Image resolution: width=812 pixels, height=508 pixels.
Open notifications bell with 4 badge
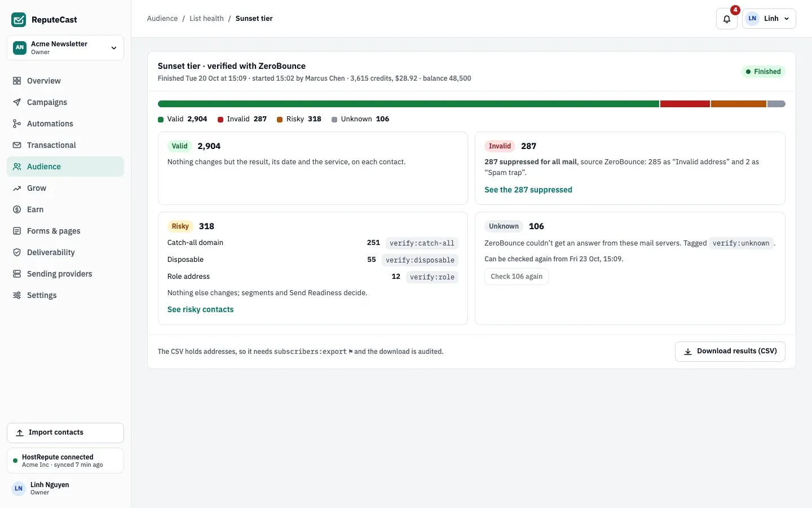tap(727, 19)
